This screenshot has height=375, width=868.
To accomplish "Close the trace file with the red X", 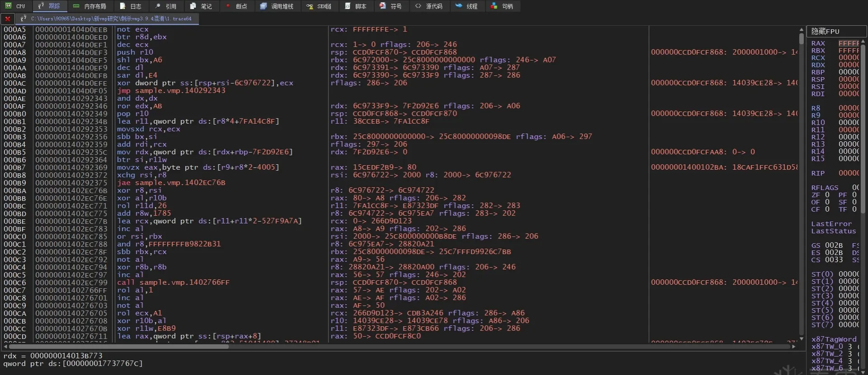I will coord(8,19).
